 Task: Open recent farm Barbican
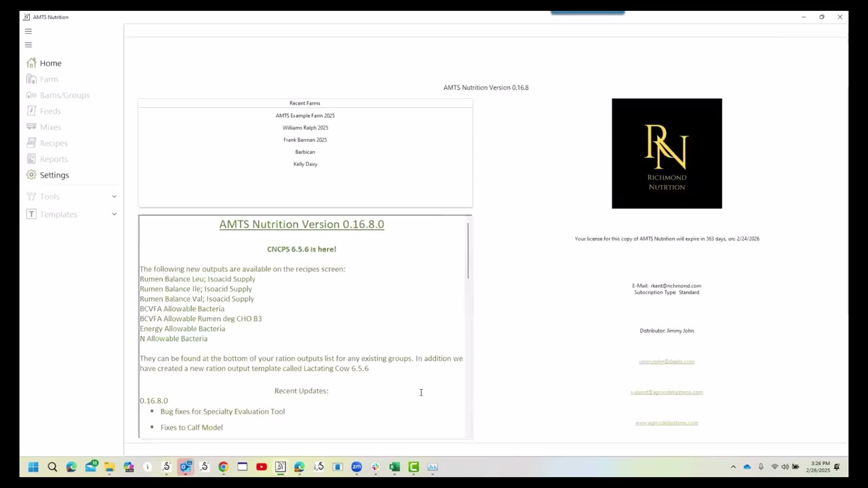coord(305,152)
